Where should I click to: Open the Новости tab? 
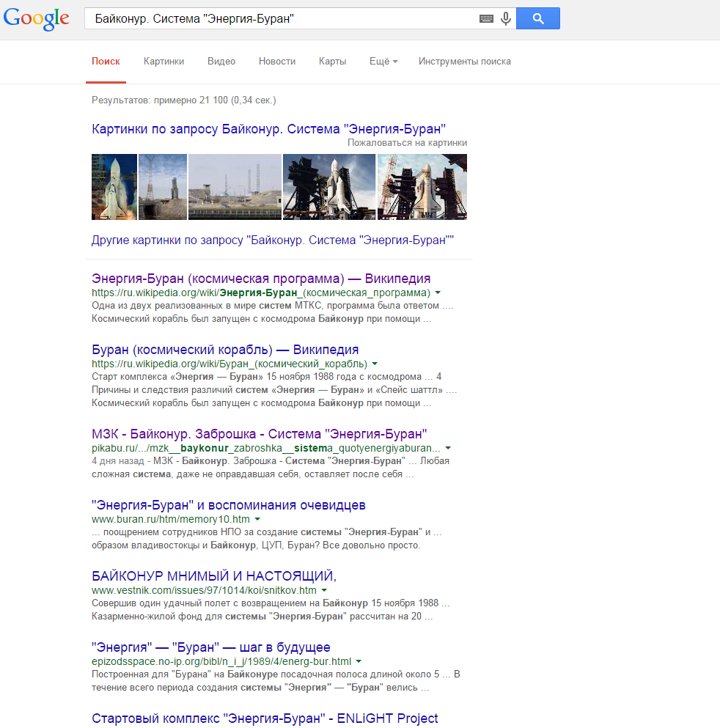[277, 62]
